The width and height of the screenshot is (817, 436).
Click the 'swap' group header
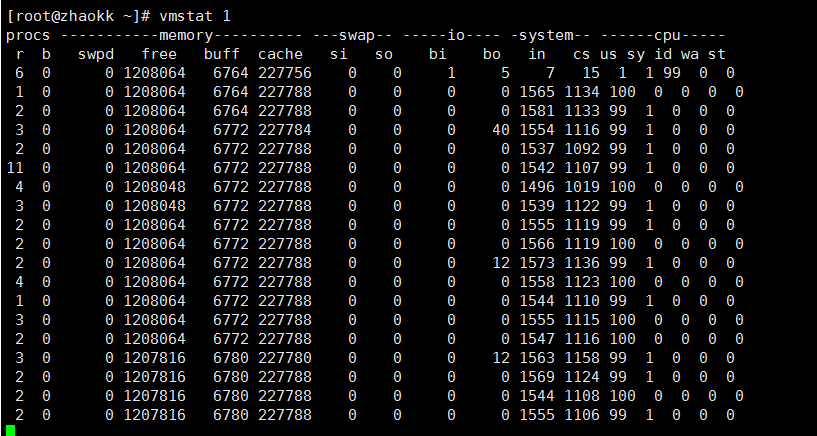point(357,35)
